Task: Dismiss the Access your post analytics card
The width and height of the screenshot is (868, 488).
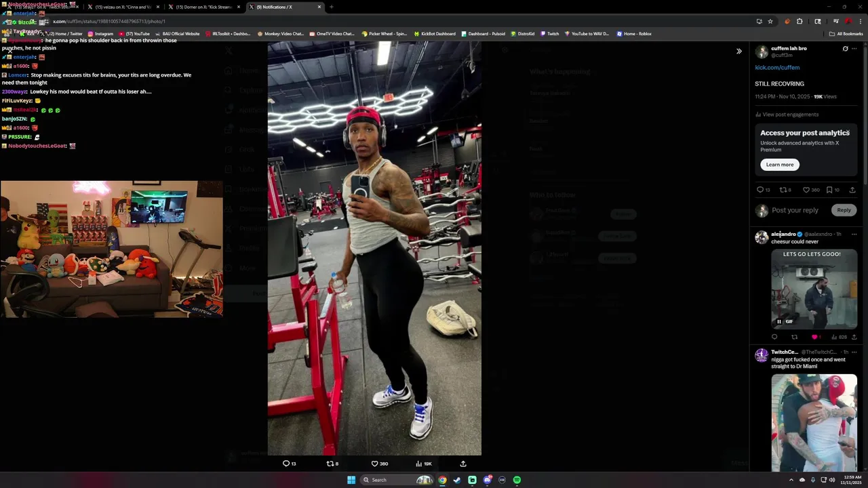Action: point(848,132)
